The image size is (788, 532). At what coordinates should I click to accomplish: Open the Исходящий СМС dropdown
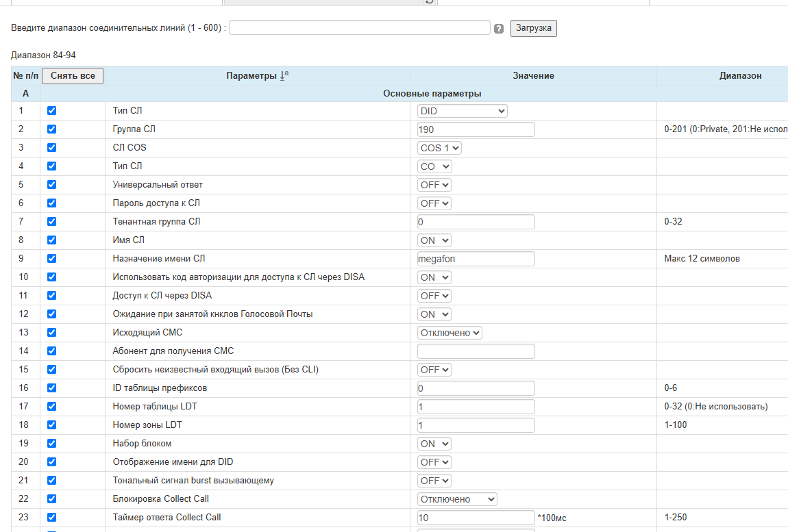click(450, 333)
